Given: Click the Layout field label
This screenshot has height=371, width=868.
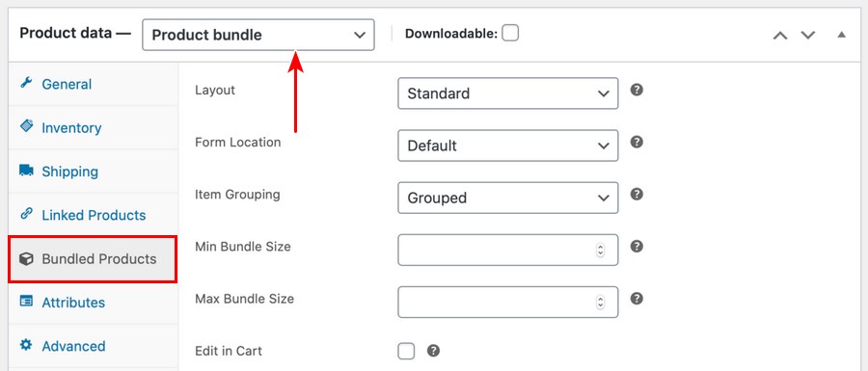Looking at the screenshot, I should [x=215, y=91].
